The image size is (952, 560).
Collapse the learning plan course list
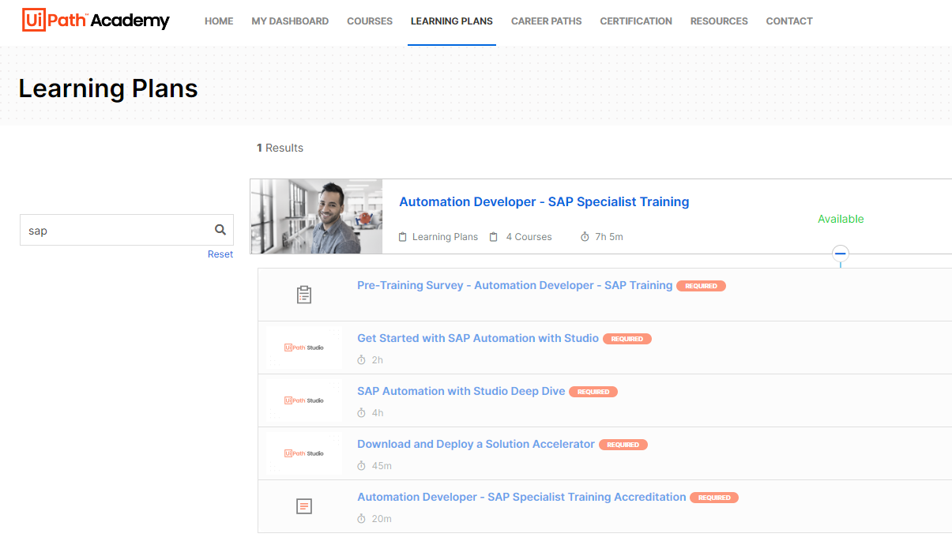pos(841,254)
